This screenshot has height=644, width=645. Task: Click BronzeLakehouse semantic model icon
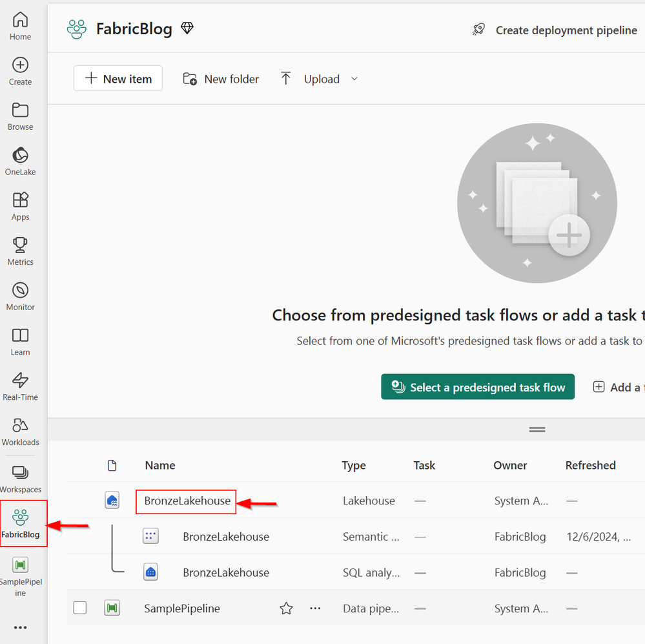[x=150, y=536]
